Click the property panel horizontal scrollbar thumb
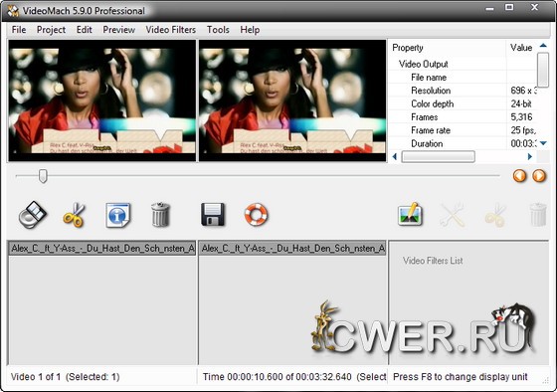557x392 pixels. click(x=438, y=156)
